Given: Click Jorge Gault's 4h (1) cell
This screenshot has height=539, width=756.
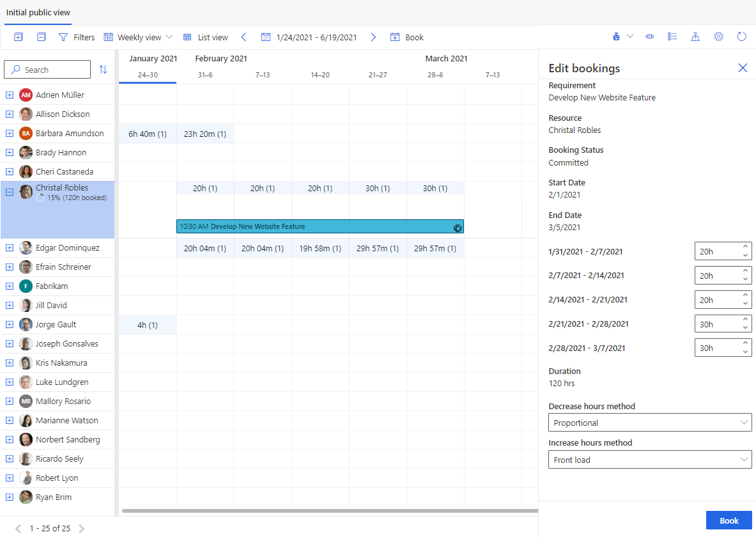Looking at the screenshot, I should point(148,325).
